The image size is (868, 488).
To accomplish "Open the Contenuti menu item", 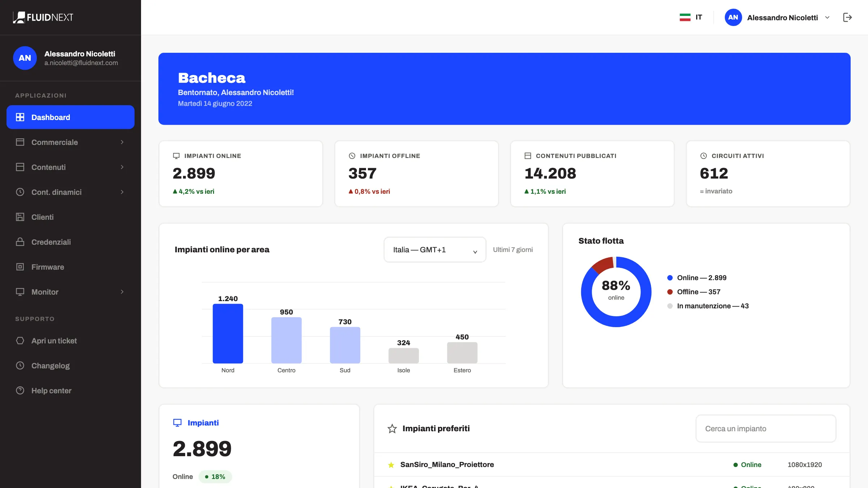I will click(71, 167).
